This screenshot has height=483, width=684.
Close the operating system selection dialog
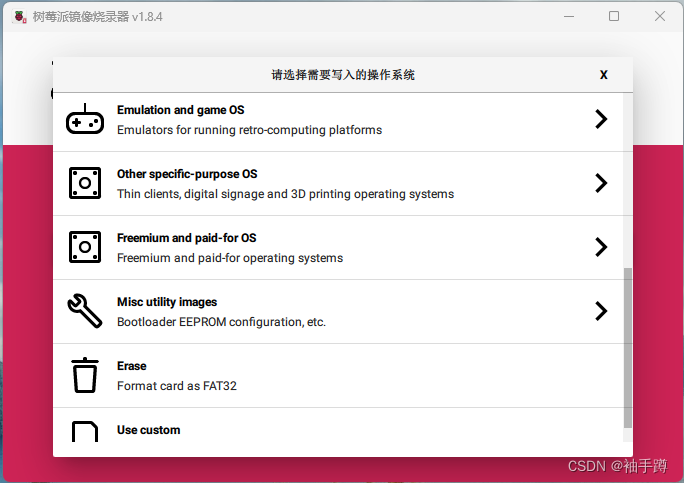pos(604,75)
